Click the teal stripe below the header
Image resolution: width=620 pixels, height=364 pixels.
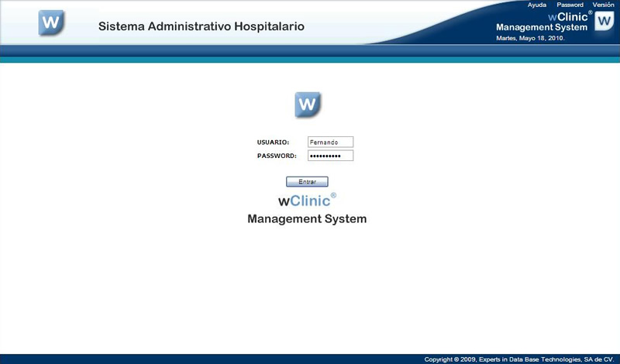point(310,60)
